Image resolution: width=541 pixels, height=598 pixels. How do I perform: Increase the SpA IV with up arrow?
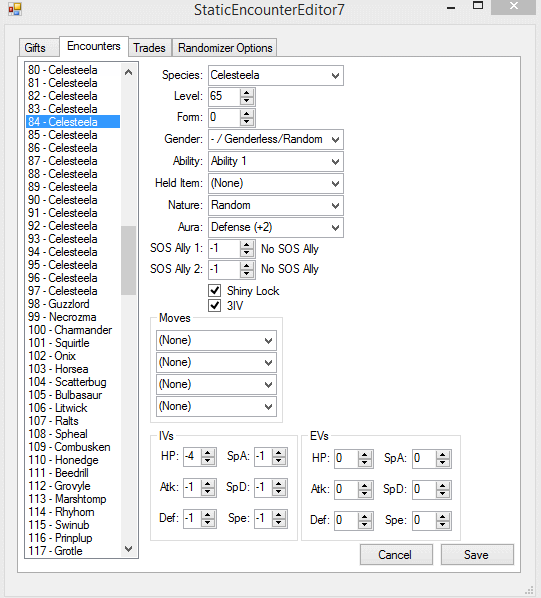coord(279,453)
